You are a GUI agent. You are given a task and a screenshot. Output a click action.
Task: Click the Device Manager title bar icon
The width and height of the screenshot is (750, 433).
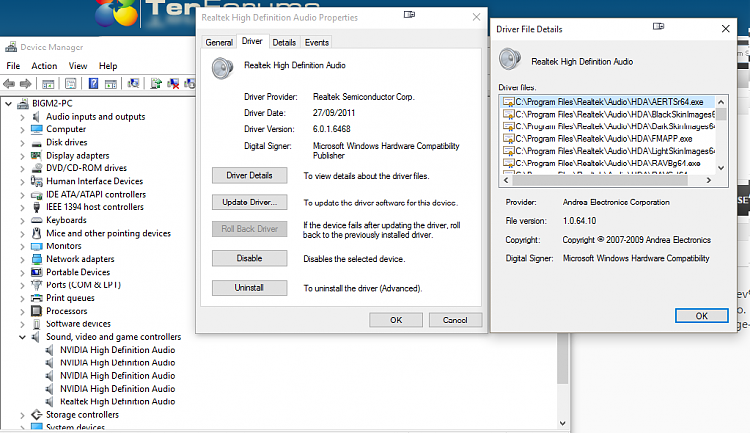11,47
